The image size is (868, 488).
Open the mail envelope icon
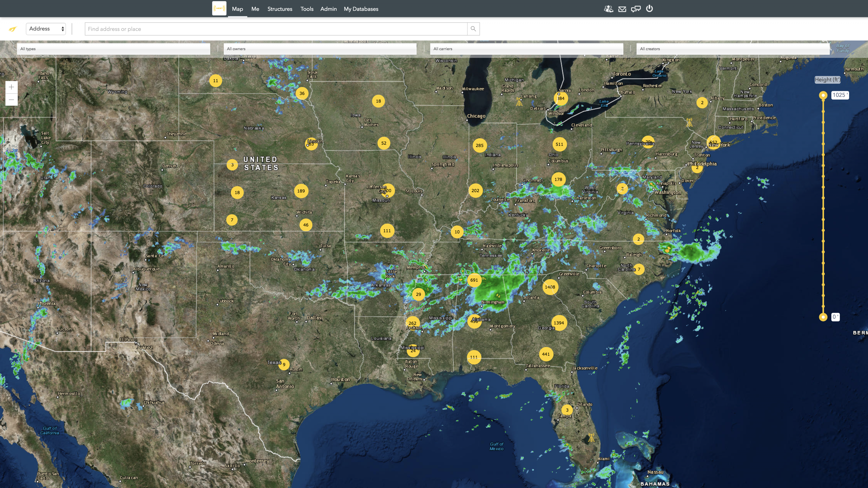pos(622,9)
